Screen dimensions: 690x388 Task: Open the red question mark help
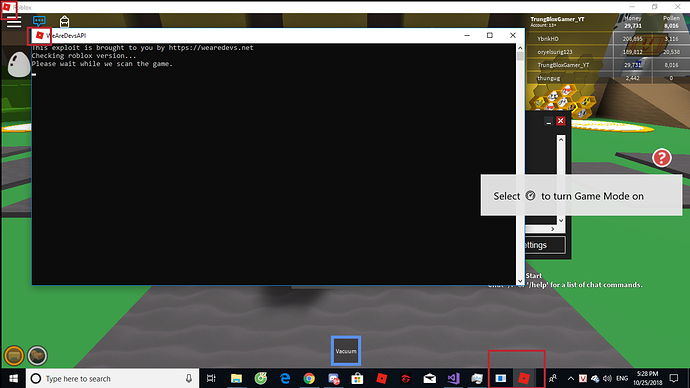point(661,157)
